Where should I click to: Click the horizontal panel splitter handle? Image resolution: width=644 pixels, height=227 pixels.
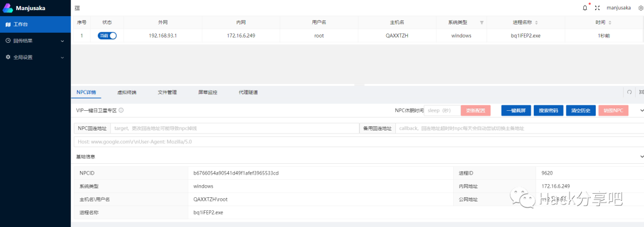(x=359, y=85)
